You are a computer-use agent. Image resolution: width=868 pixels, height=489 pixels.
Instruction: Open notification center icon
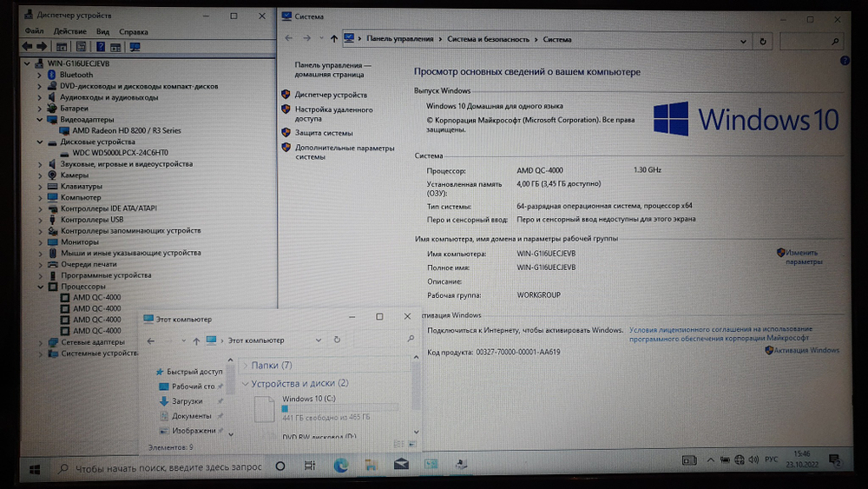(x=835, y=459)
